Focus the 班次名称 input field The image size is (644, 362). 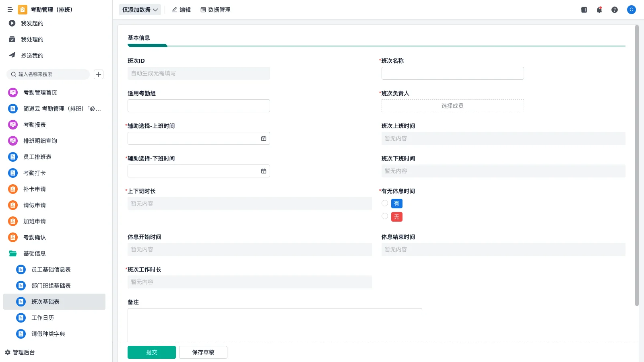click(452, 73)
